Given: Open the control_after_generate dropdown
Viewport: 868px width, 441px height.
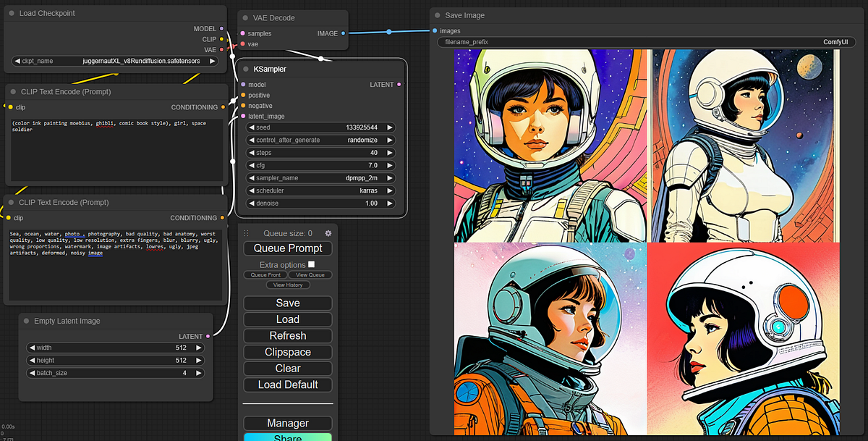Looking at the screenshot, I should 319,140.
